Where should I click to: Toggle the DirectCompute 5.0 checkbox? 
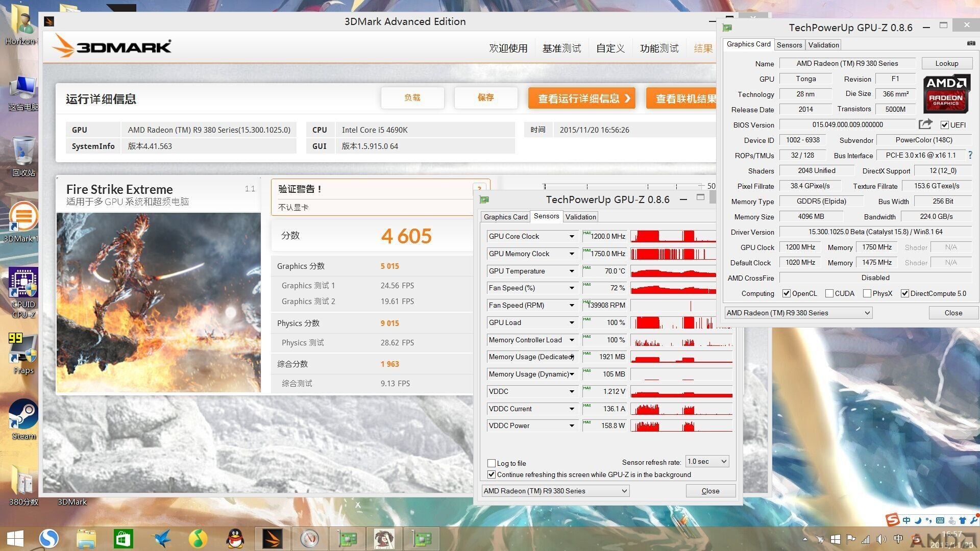click(905, 293)
